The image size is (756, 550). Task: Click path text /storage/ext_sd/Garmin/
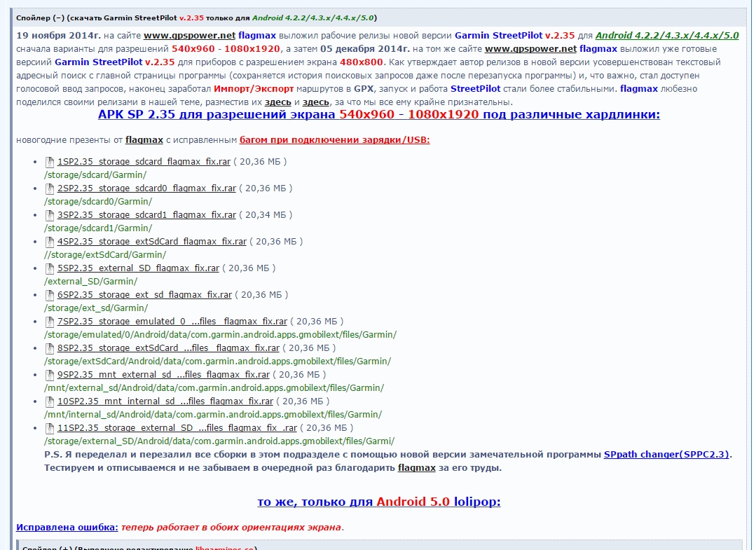click(96, 308)
